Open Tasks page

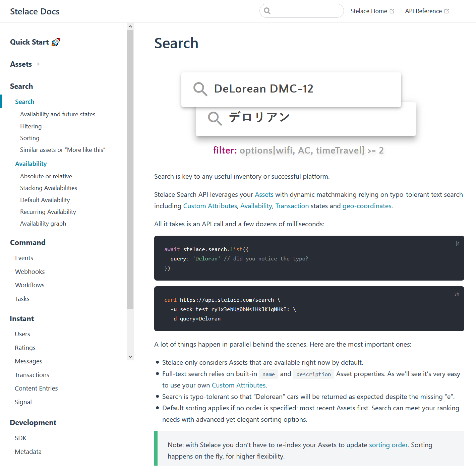tap(22, 299)
